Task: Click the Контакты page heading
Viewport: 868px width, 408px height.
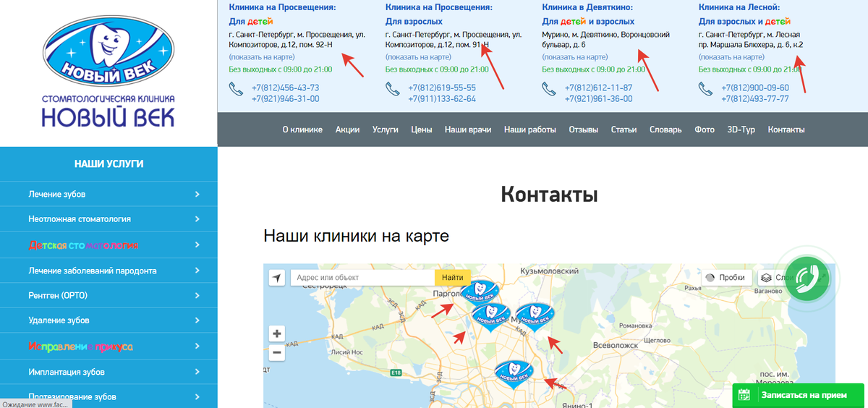Action: pyautogui.click(x=549, y=195)
